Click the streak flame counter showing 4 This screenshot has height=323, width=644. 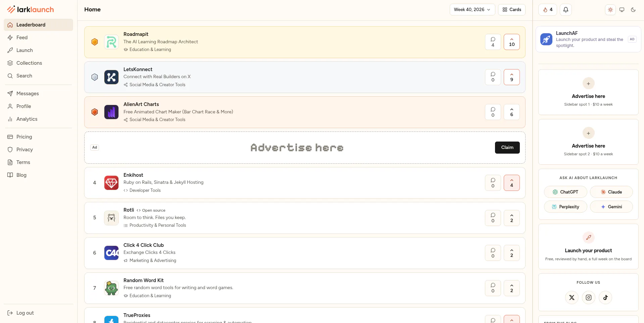547,10
